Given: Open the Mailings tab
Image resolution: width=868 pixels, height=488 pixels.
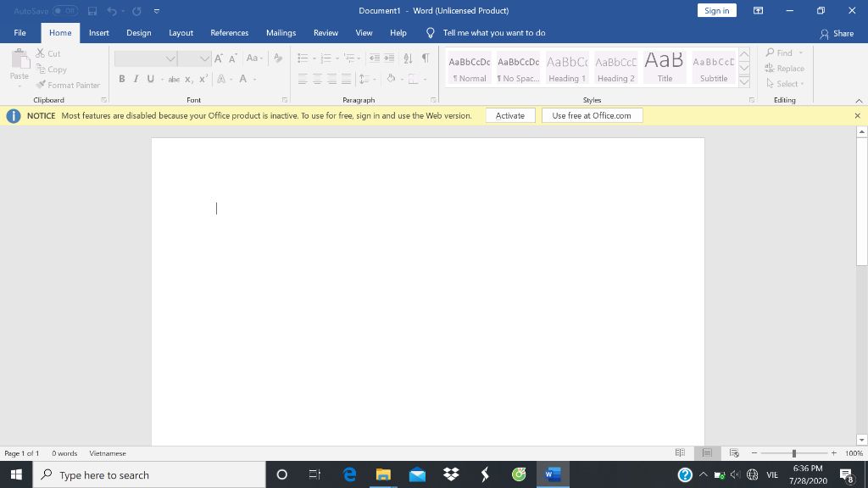Looking at the screenshot, I should pos(281,33).
